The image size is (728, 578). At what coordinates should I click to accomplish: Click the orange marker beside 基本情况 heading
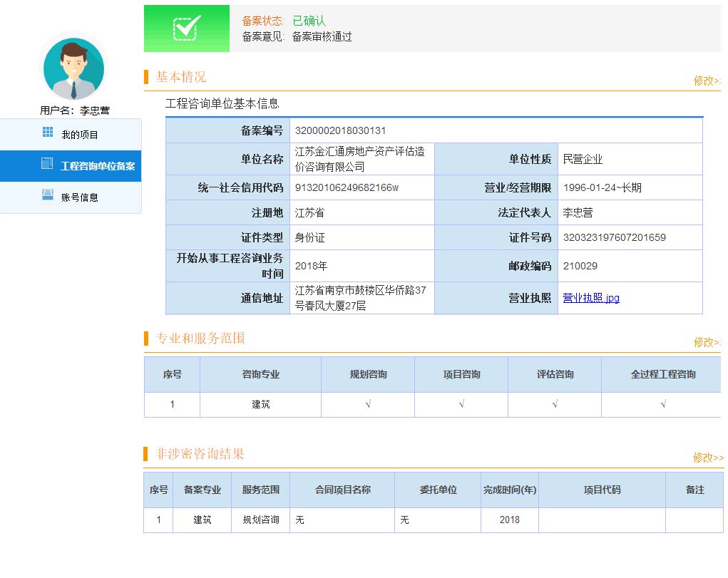tap(146, 77)
